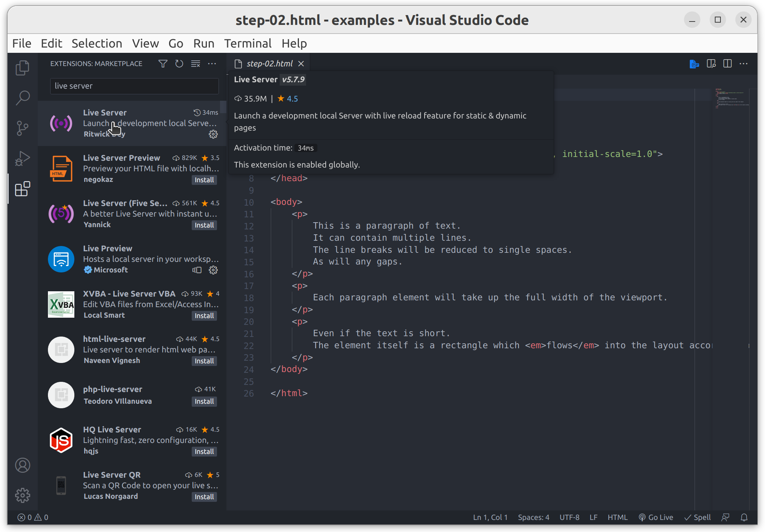Screen dimensions: 765x532
Task: Refresh the extensions list
Action: pyautogui.click(x=179, y=64)
